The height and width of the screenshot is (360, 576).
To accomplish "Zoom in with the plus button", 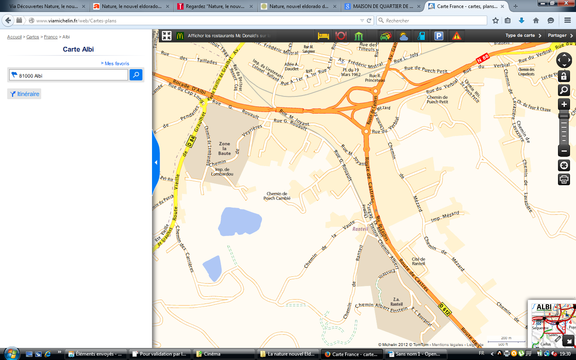I will pos(564,104).
